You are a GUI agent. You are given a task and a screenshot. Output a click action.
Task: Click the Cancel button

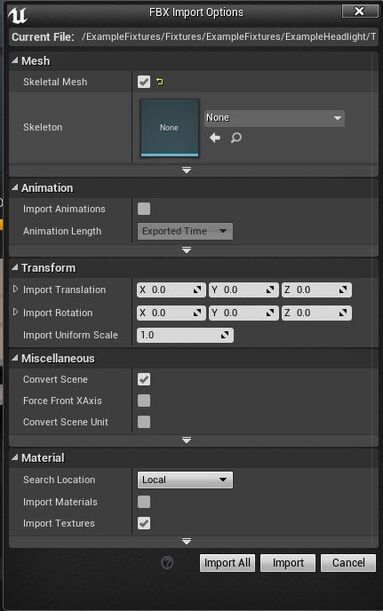point(348,563)
